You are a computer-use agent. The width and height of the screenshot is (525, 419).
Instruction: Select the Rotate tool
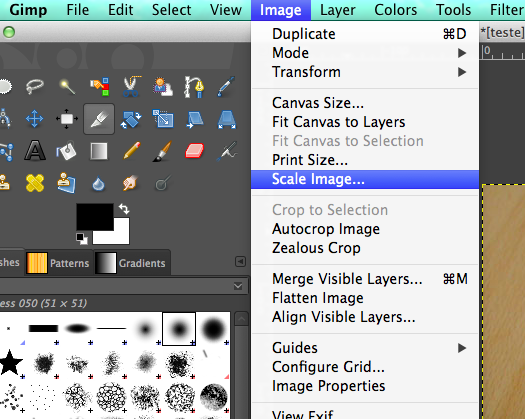click(131, 119)
